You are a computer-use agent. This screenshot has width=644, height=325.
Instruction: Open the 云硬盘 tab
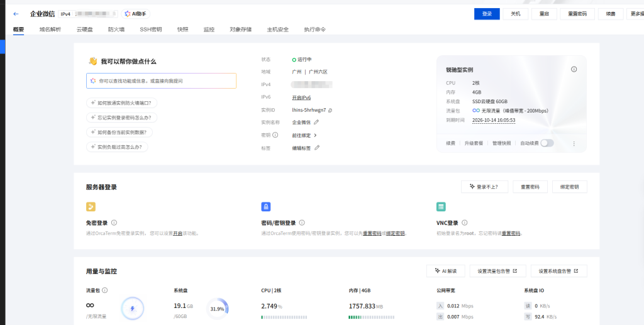(84, 29)
